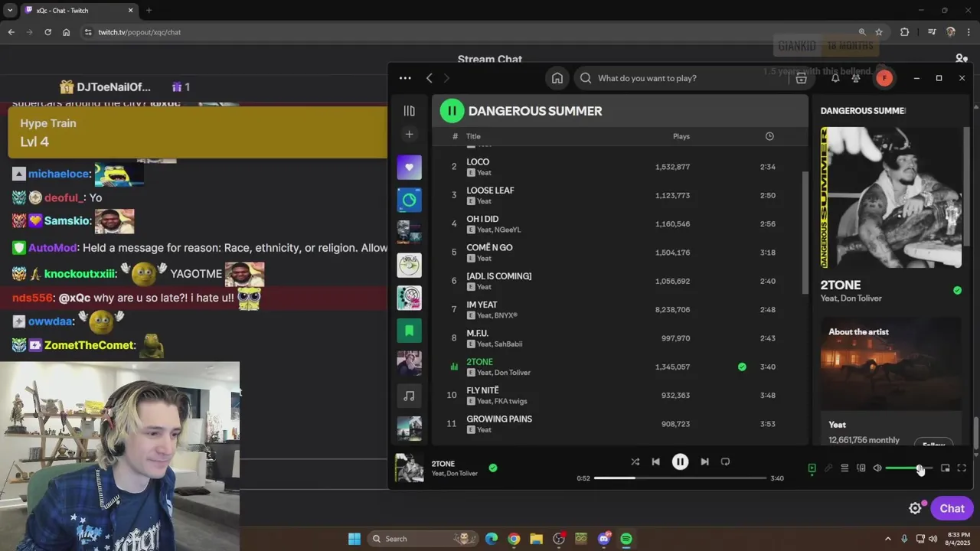Click the song progress bar in Spotify
The image size is (980, 551).
(680, 478)
